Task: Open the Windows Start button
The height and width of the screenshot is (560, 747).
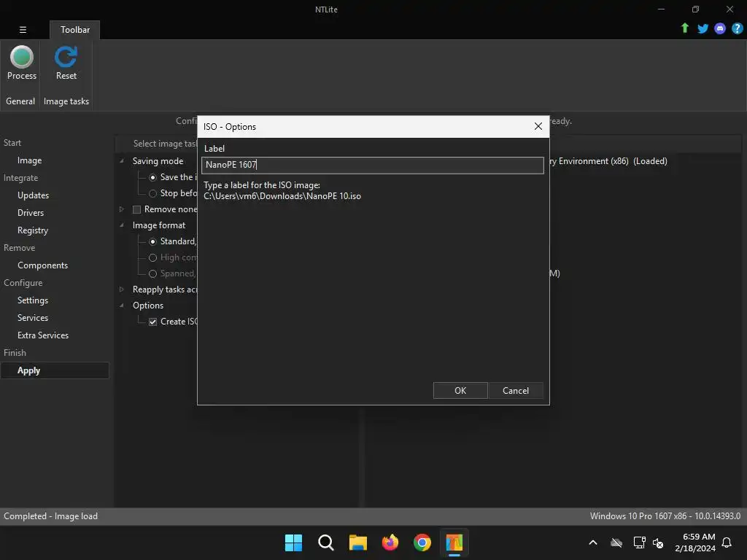Action: [x=293, y=542]
